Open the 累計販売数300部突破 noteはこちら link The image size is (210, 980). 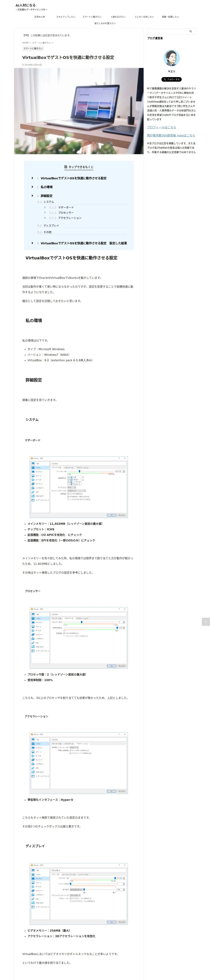coord(171,135)
